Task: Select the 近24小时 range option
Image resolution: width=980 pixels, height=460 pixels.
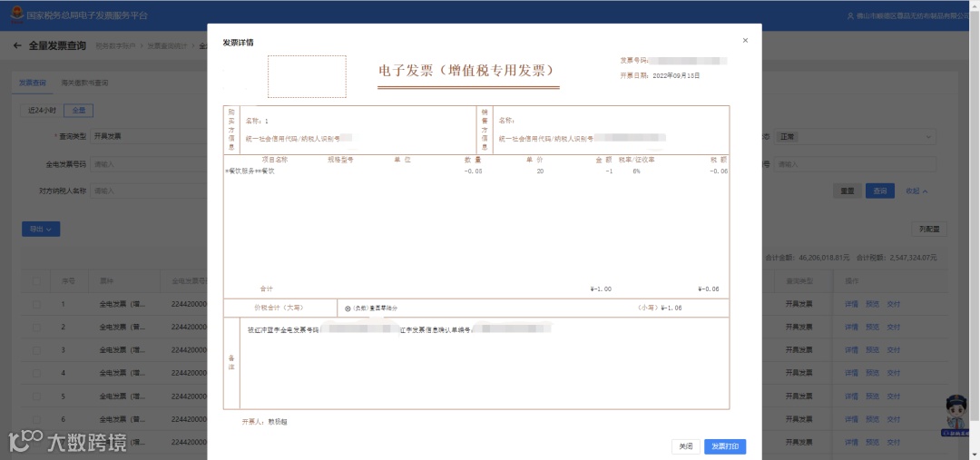Action: tap(42, 110)
